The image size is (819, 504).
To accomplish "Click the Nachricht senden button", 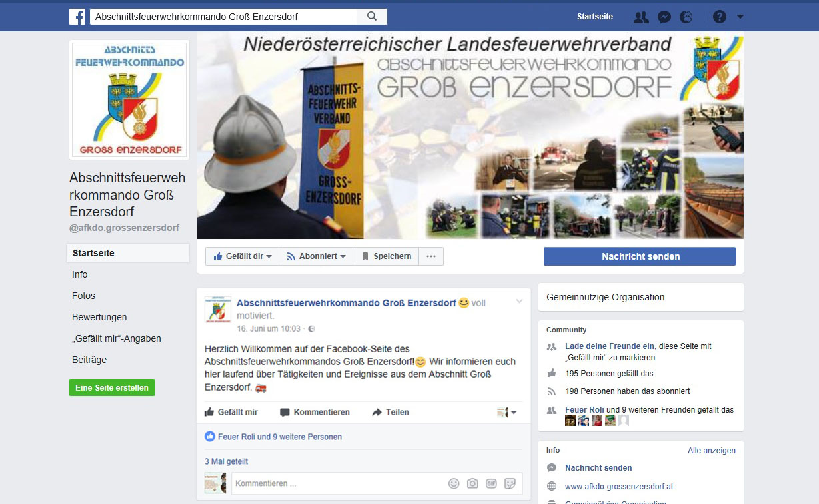I will 639,256.
